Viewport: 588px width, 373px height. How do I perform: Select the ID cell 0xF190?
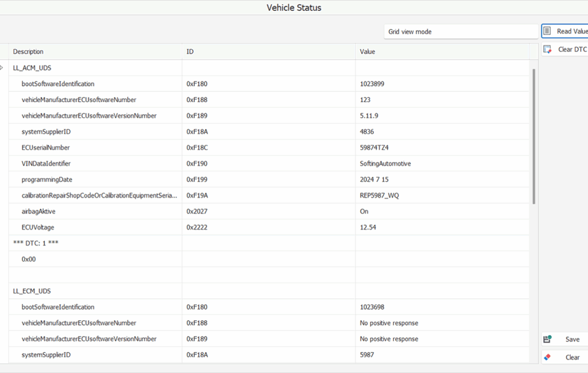[x=269, y=164]
